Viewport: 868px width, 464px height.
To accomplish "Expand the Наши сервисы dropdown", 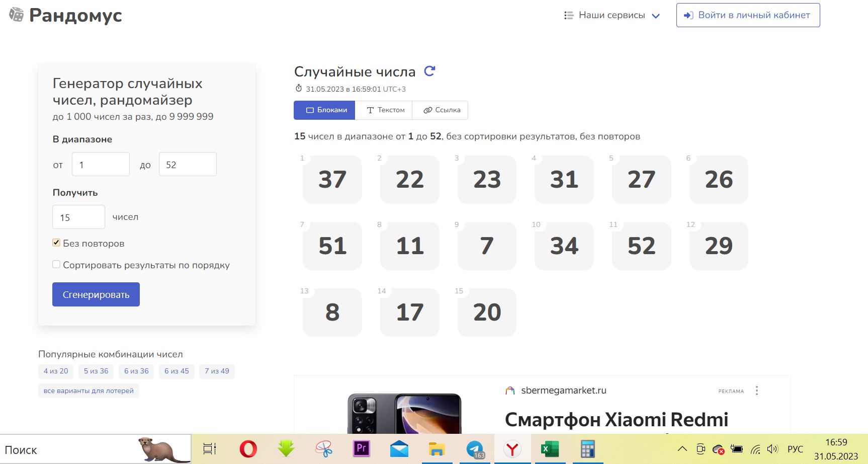I will (x=612, y=15).
